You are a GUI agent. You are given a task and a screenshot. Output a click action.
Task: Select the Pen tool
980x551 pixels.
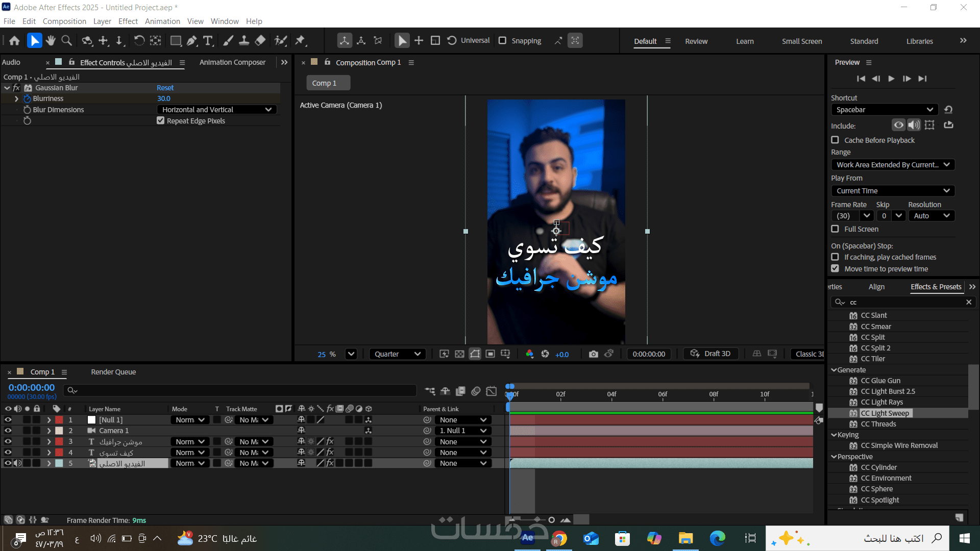click(x=192, y=41)
